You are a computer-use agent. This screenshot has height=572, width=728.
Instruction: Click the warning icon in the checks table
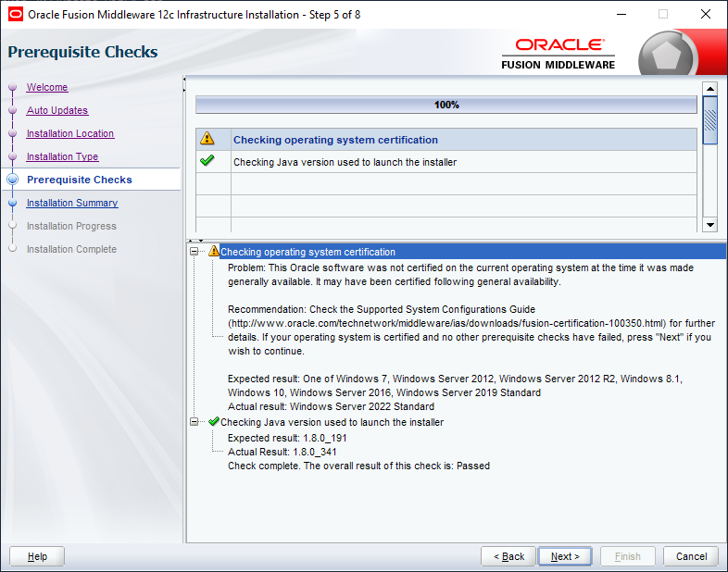point(207,138)
